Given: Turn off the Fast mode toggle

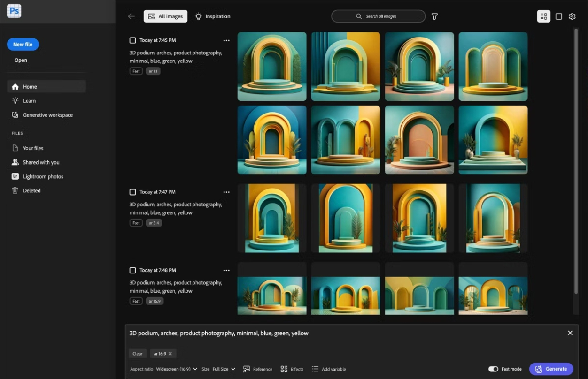Looking at the screenshot, I should coord(493,369).
